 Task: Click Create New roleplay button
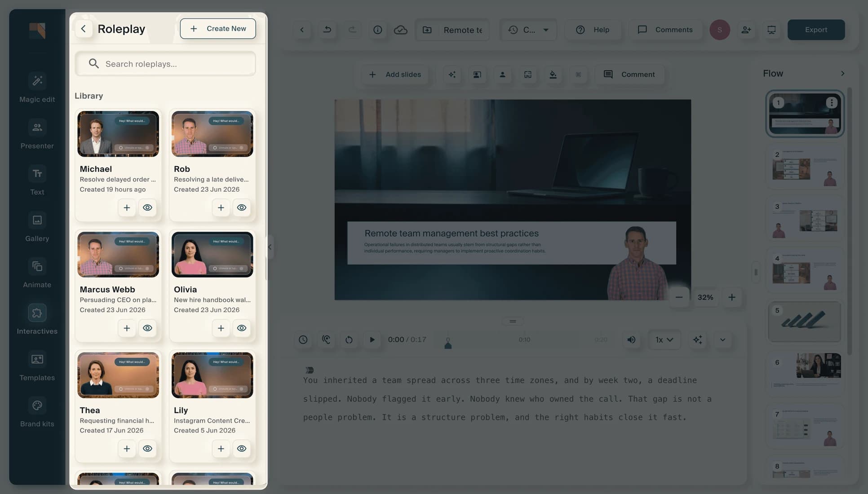(x=218, y=29)
